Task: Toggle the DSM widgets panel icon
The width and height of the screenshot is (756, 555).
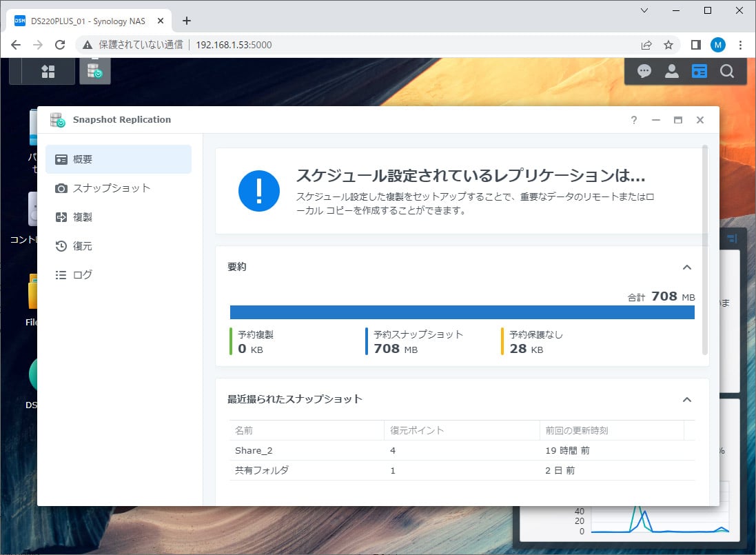Action: click(x=699, y=72)
